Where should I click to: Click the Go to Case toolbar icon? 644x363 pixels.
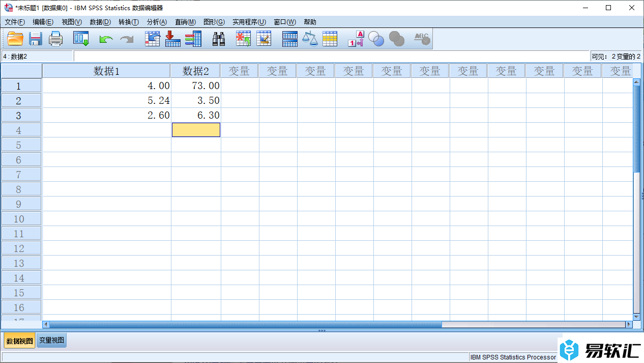click(x=153, y=39)
